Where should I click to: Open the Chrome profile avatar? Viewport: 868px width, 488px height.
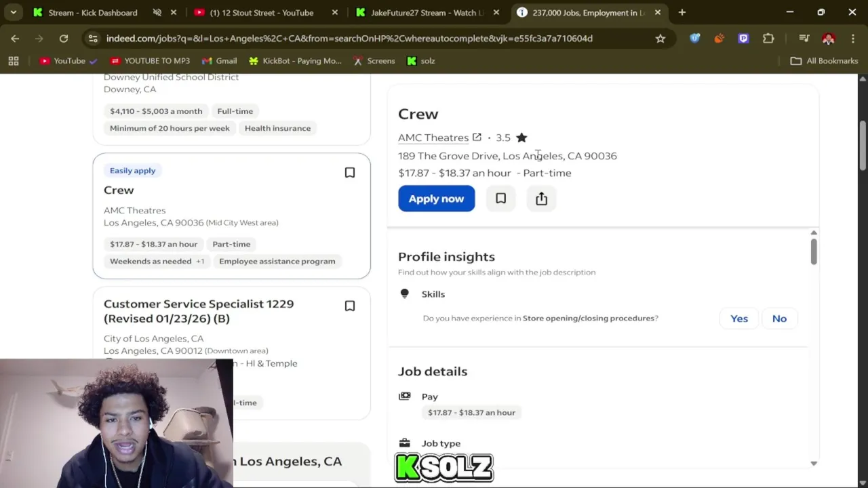(828, 39)
